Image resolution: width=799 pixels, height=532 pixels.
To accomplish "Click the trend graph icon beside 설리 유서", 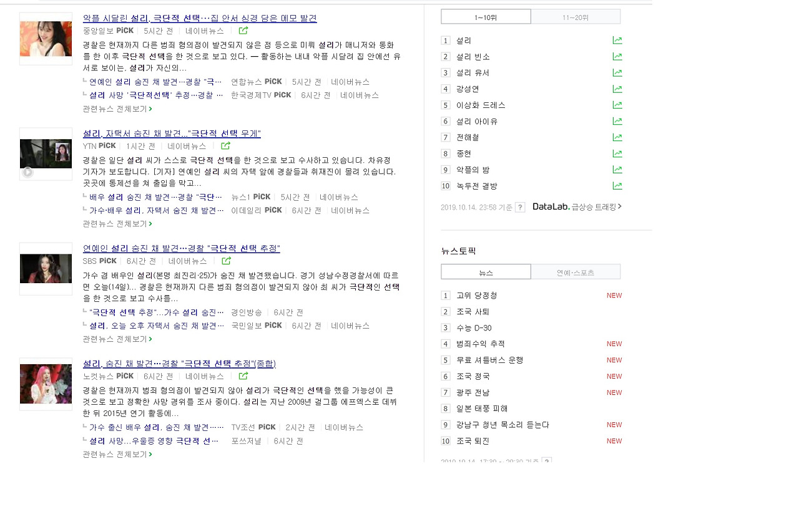I will click(617, 73).
